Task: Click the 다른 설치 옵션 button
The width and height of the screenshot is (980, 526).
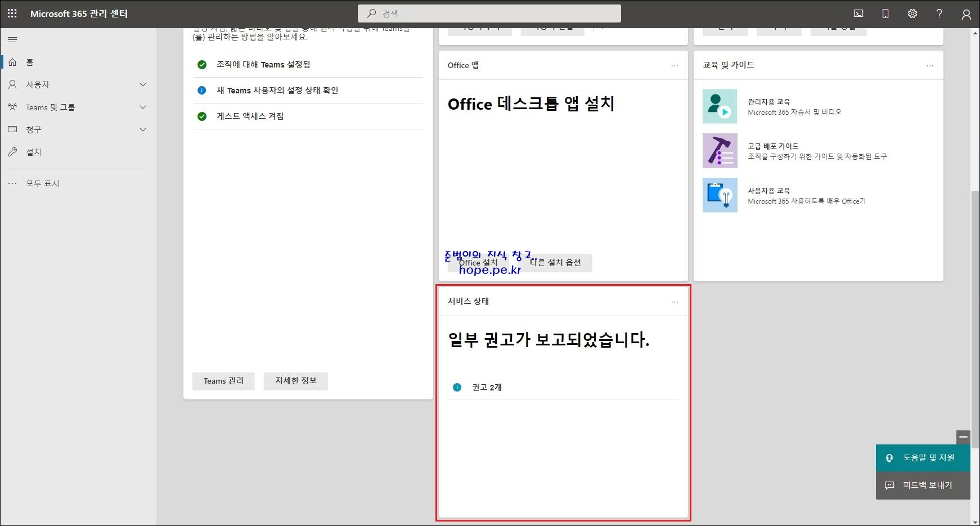Action: 555,263
